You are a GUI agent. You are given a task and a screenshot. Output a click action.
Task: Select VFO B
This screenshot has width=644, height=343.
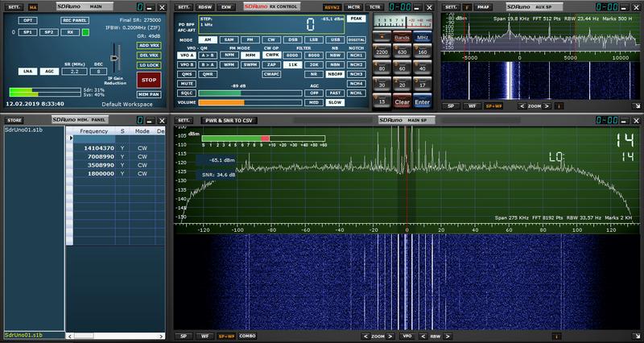187,64
